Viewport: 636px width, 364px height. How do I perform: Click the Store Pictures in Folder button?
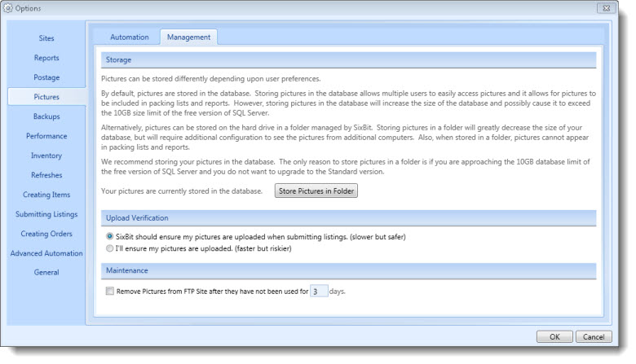pos(316,191)
